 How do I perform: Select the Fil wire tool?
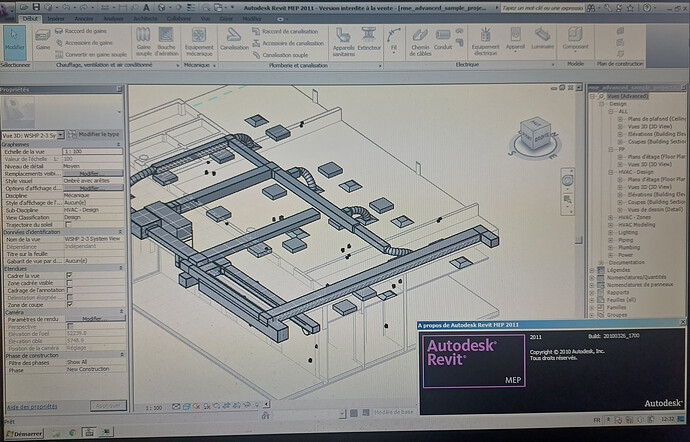click(394, 41)
